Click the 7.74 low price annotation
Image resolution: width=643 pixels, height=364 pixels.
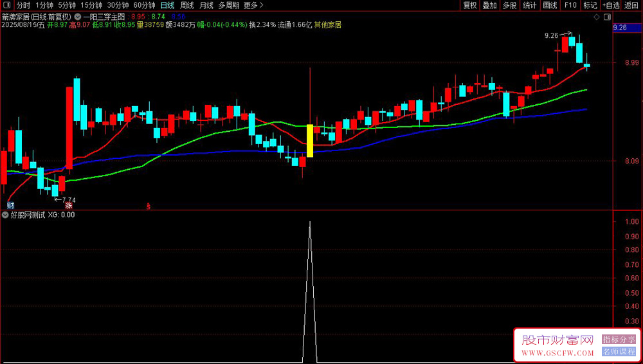pyautogui.click(x=69, y=200)
